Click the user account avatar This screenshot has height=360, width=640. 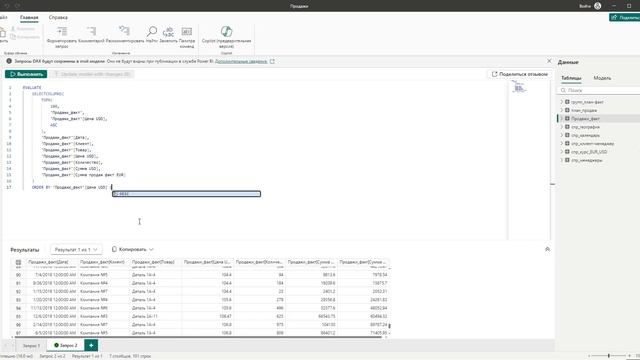point(598,6)
